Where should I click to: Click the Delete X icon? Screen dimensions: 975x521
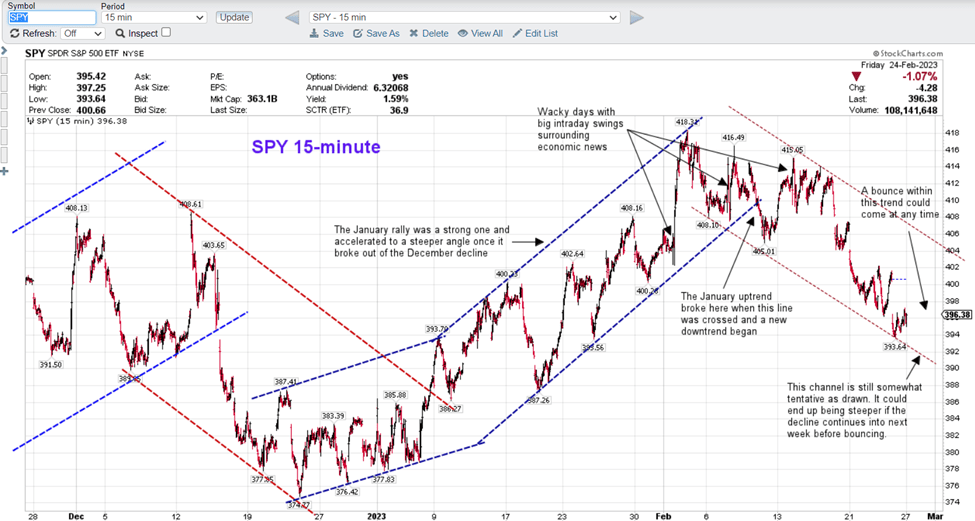tap(414, 34)
